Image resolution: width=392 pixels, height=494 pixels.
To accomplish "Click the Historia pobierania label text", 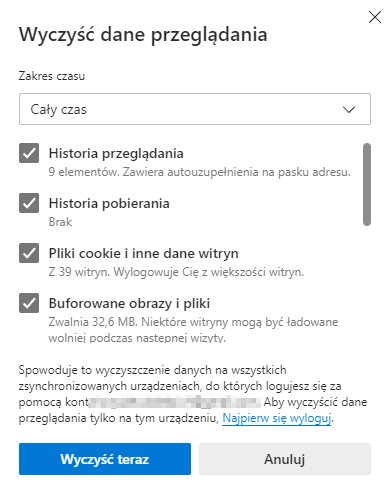I will (109, 203).
